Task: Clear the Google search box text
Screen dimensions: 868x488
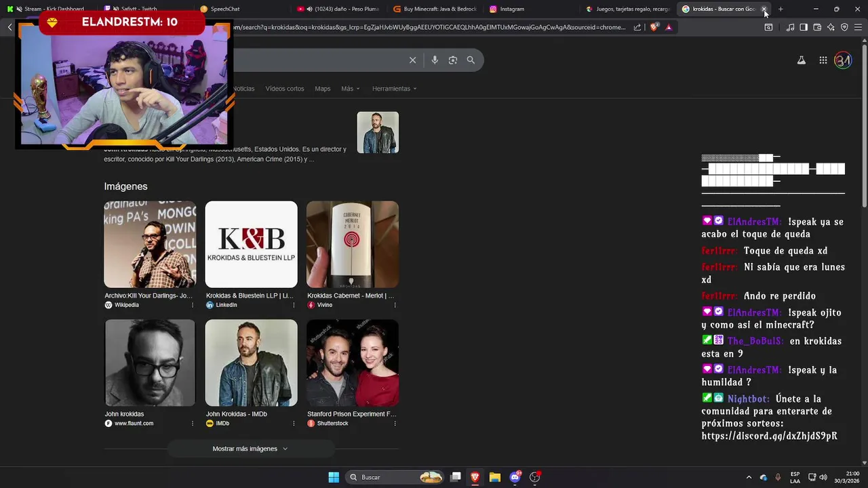Action: coord(412,60)
